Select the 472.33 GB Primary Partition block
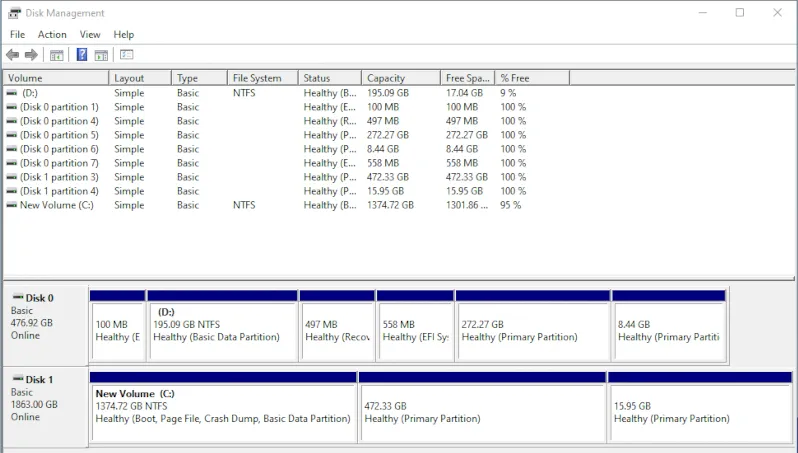798x453 pixels. click(482, 406)
